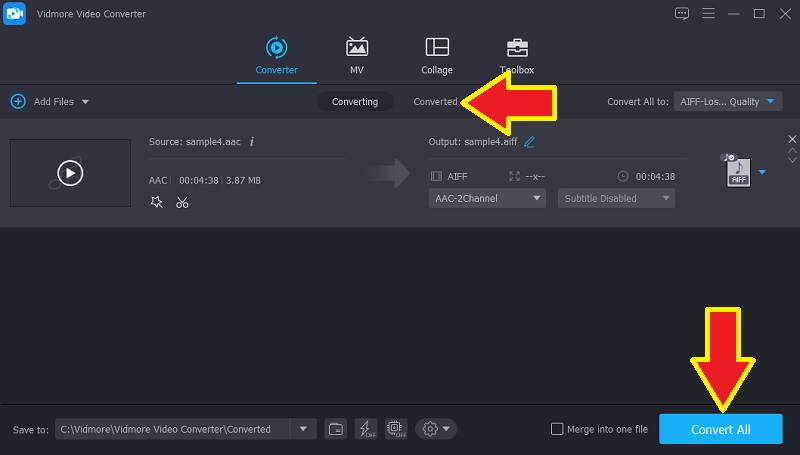The height and width of the screenshot is (455, 800).
Task: Open the Save to path dropdown
Action: click(x=303, y=429)
